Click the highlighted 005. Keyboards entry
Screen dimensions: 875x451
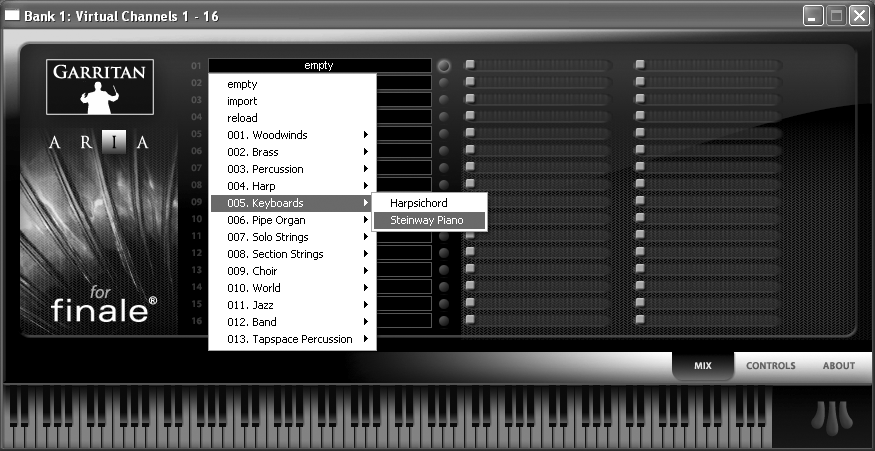click(292, 203)
